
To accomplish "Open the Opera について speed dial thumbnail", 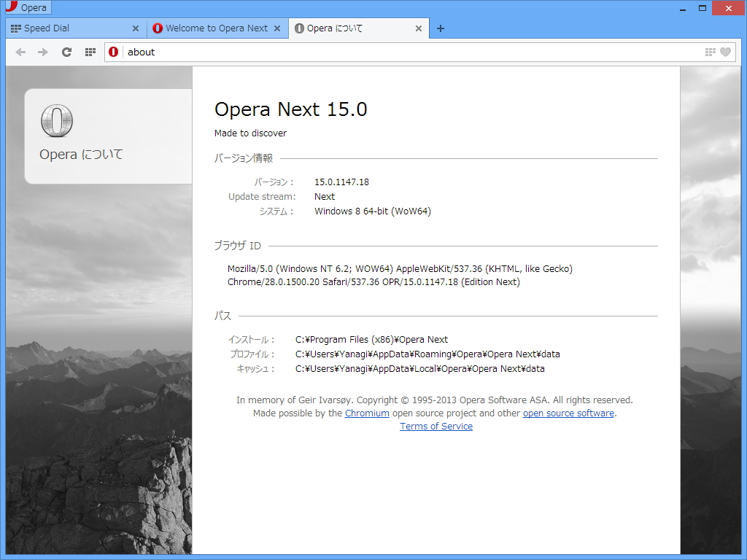I will 109,136.
